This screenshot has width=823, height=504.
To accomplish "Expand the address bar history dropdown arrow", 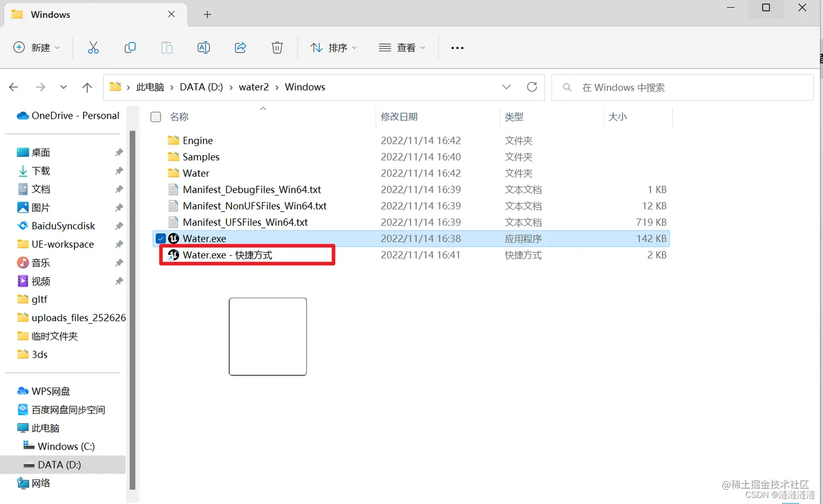I will point(506,87).
